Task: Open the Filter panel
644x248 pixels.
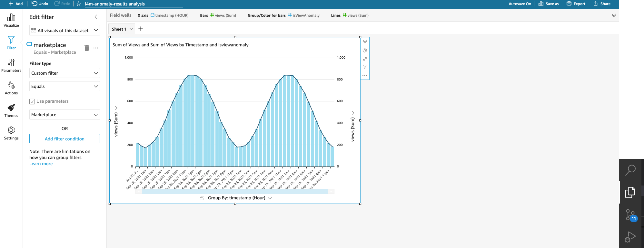Action: pyautogui.click(x=11, y=43)
